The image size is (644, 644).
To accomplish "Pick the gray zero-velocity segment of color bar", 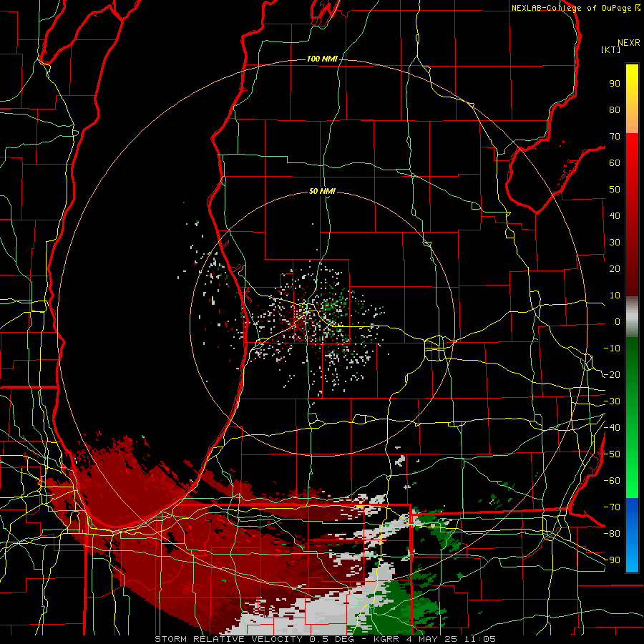I will 632,317.
